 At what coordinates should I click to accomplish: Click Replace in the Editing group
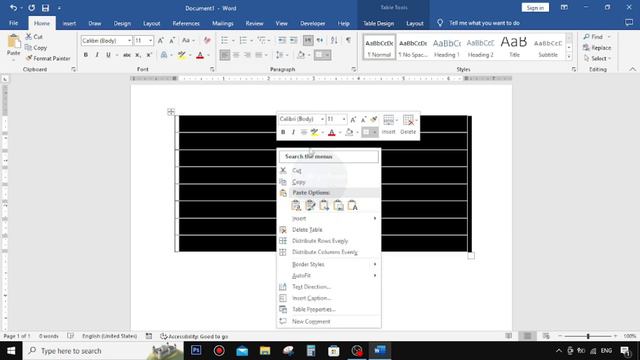click(x=597, y=48)
